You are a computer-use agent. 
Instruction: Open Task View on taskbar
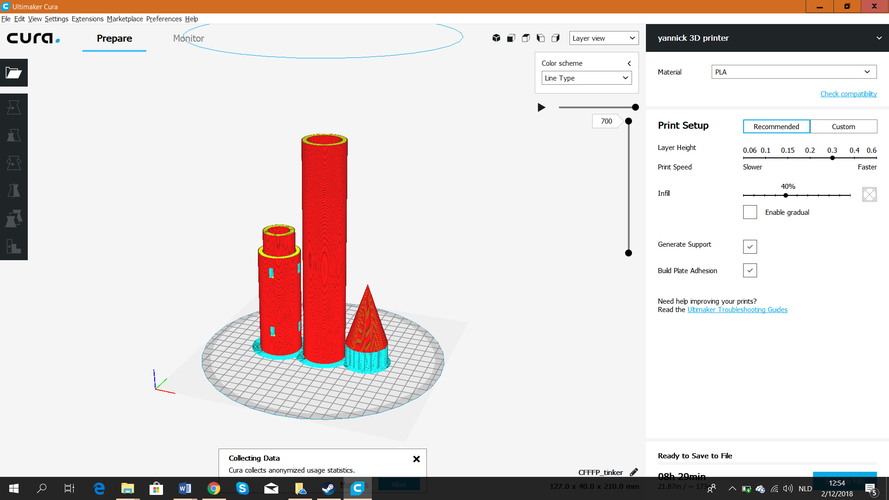tap(69, 488)
